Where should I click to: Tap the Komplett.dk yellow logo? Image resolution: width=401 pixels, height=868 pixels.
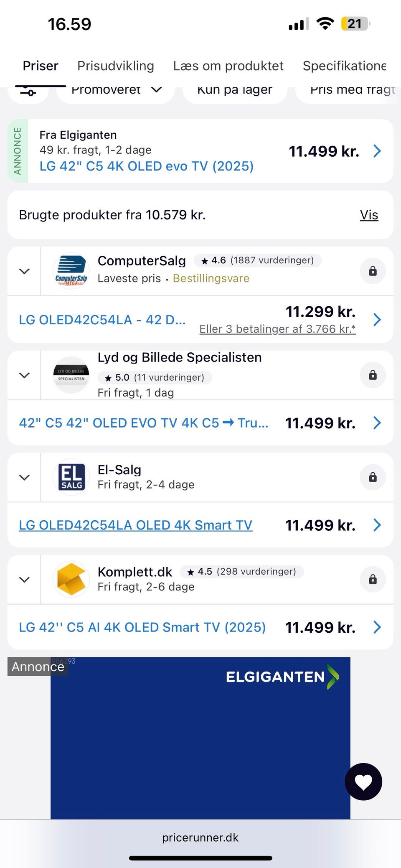pyautogui.click(x=71, y=579)
